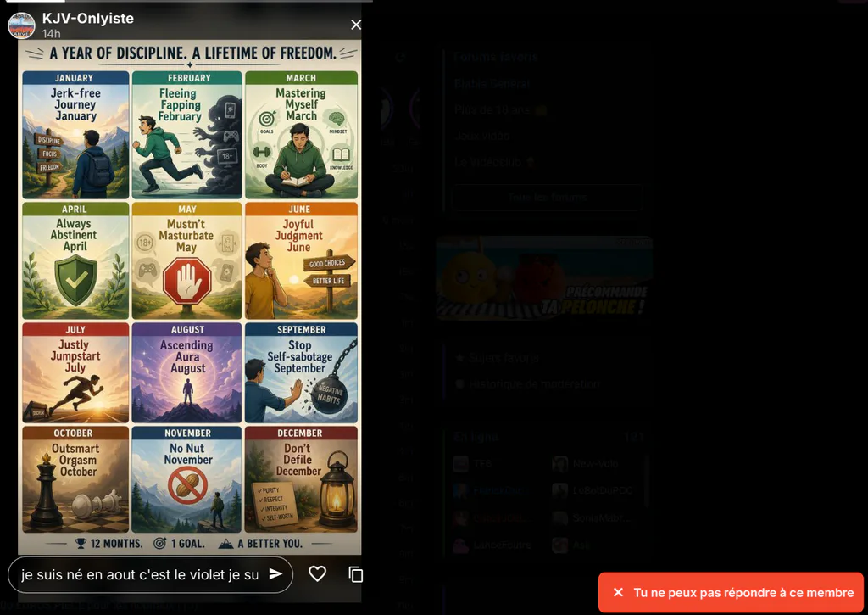
Task: Open Historique de modération
Action: [527, 383]
